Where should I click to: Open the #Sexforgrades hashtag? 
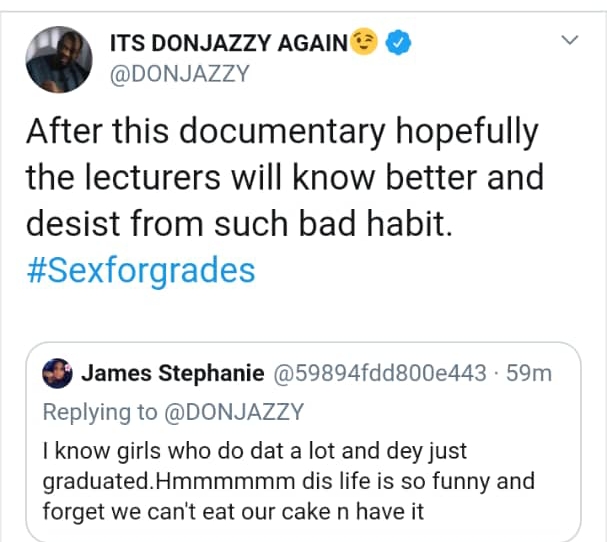[141, 270]
